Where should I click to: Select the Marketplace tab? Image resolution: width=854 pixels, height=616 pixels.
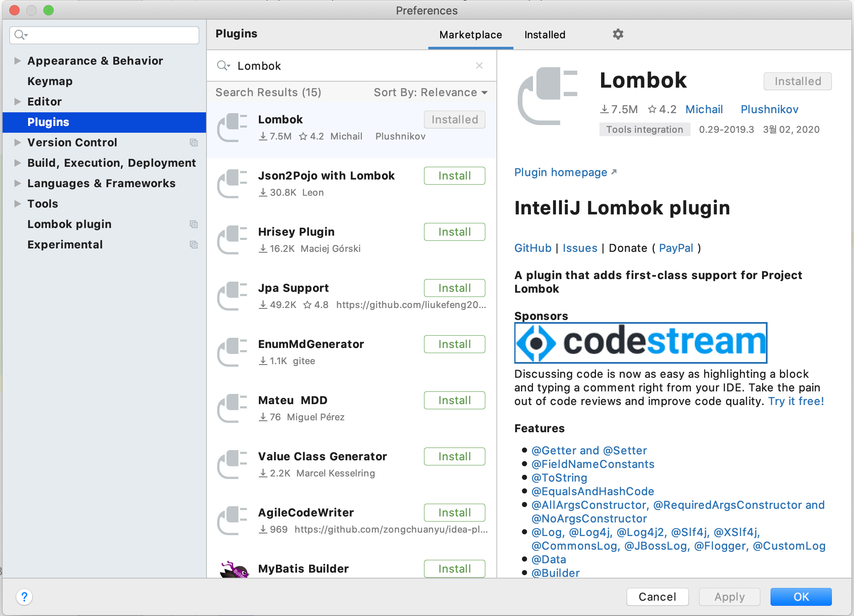(x=470, y=35)
